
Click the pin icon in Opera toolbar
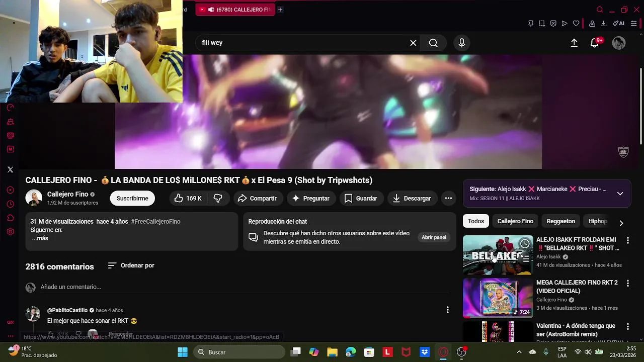pyautogui.click(x=530, y=23)
